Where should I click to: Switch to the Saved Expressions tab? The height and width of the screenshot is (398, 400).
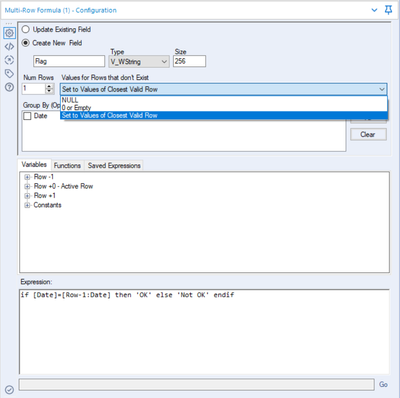pyautogui.click(x=114, y=166)
